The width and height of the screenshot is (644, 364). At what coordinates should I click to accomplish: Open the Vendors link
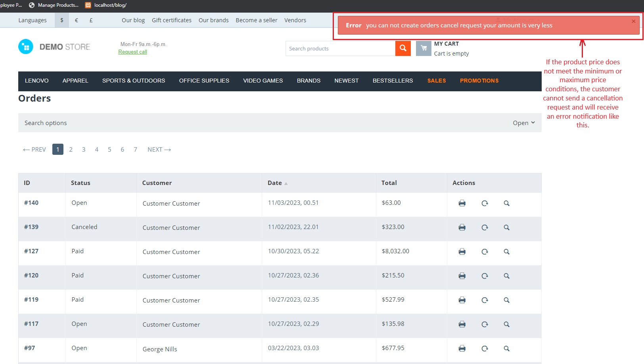click(x=295, y=20)
